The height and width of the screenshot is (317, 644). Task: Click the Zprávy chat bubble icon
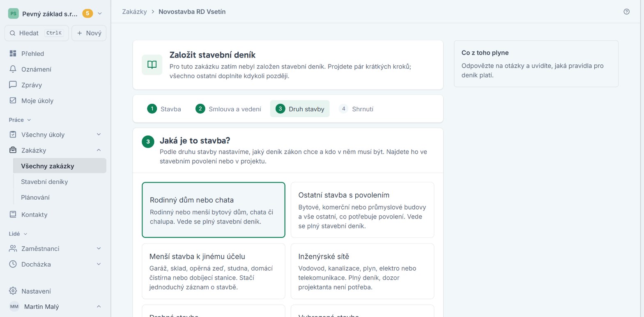point(13,84)
